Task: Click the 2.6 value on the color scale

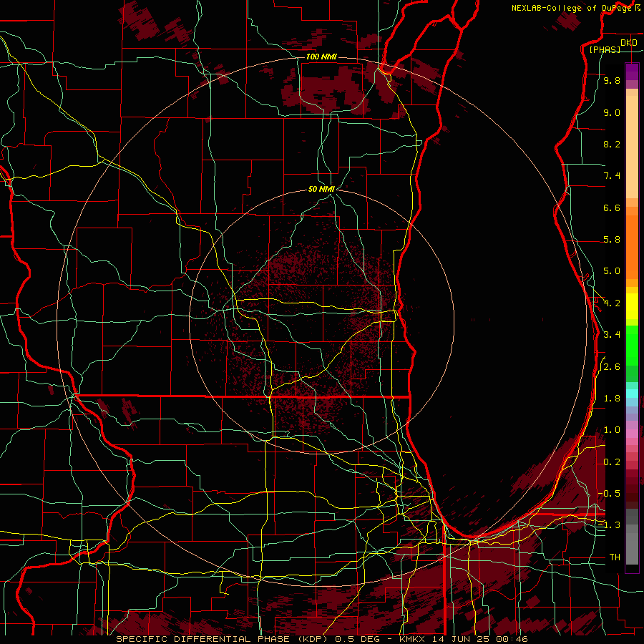Action: coord(612,367)
